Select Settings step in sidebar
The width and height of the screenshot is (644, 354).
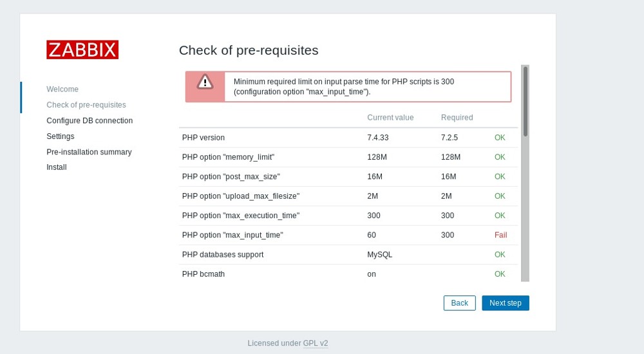(61, 136)
